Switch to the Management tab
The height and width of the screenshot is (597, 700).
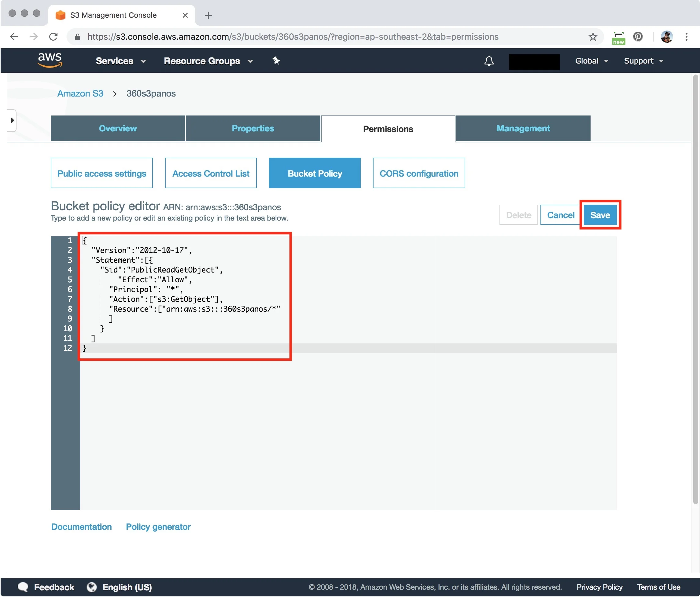point(523,129)
